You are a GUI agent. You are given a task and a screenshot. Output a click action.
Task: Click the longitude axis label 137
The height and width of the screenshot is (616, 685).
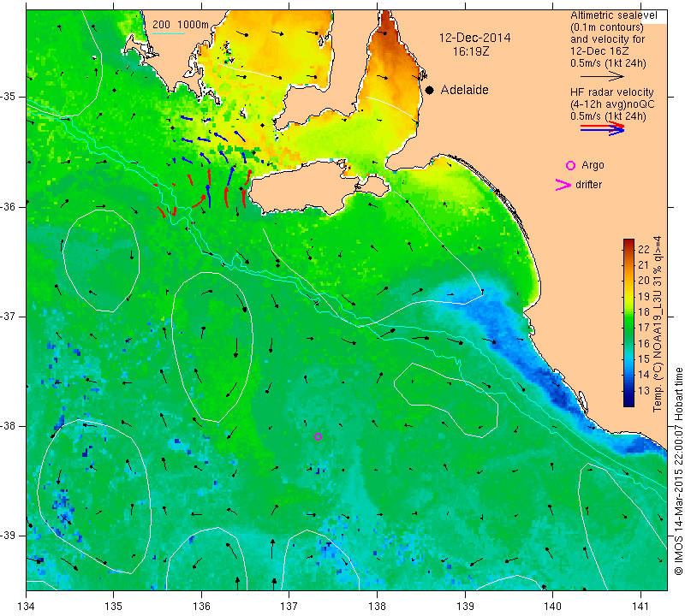point(289,607)
